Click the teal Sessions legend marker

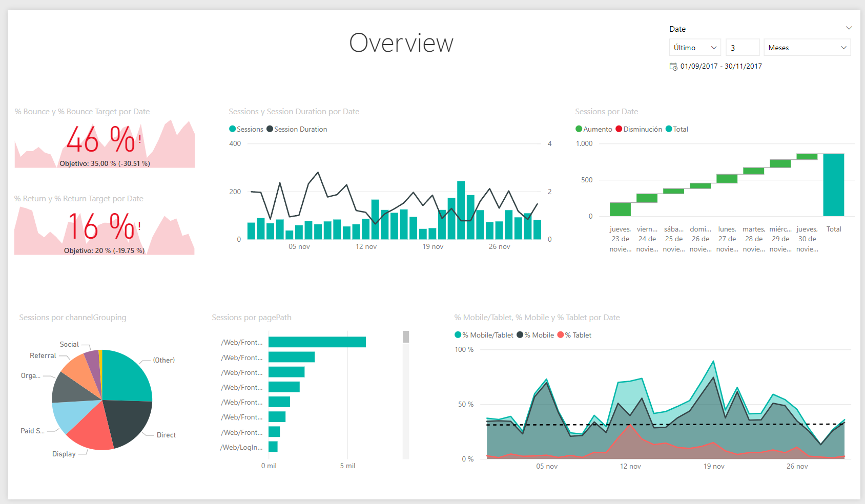[233, 129]
